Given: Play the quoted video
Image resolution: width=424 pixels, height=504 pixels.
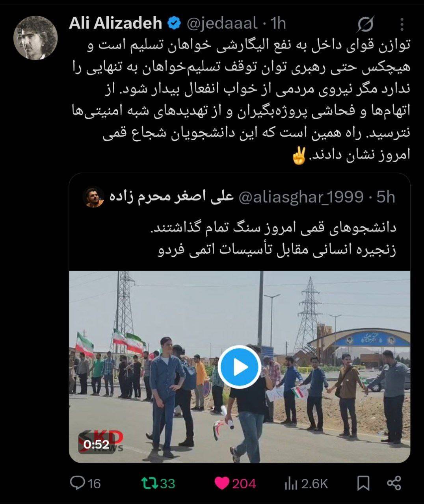Looking at the screenshot, I should tap(239, 367).
